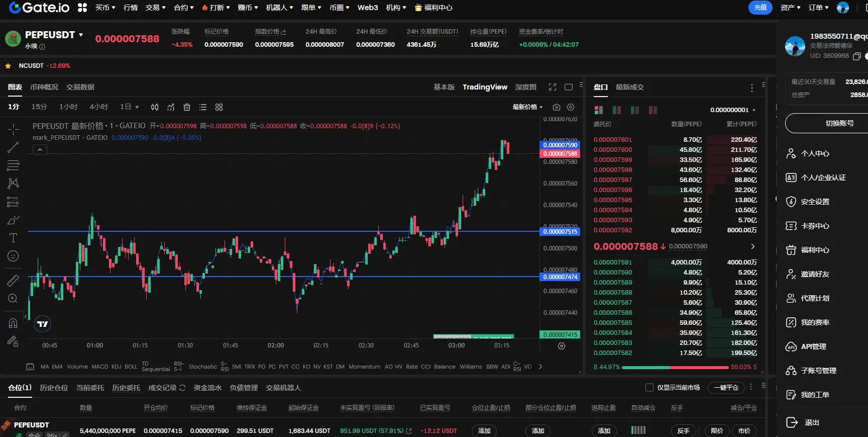868x437 pixels.
Task: Enable the magnet snap mode
Action: coord(13,323)
